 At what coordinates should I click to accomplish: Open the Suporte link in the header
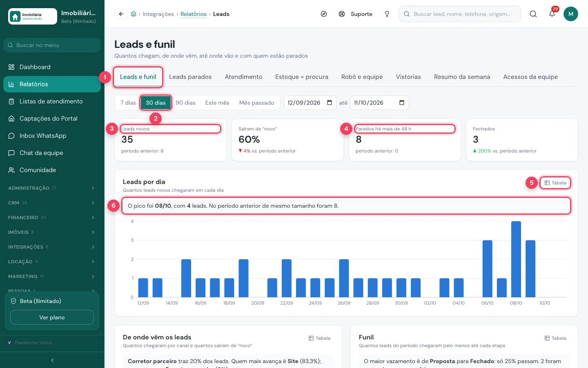click(x=356, y=14)
